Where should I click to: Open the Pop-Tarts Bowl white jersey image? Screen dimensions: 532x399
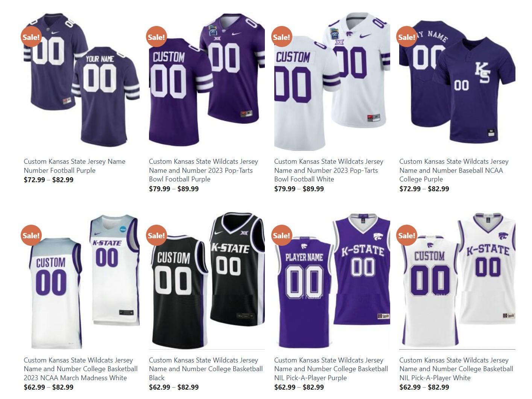(332, 81)
